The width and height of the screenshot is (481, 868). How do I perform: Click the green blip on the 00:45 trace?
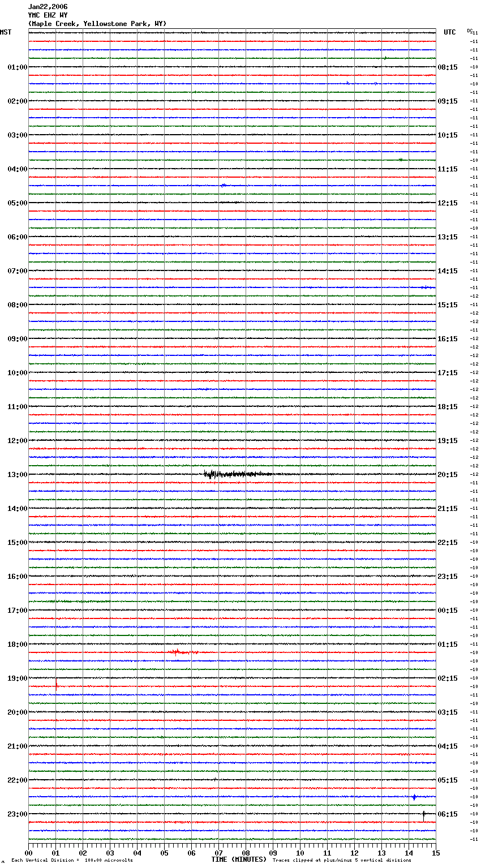[385, 58]
